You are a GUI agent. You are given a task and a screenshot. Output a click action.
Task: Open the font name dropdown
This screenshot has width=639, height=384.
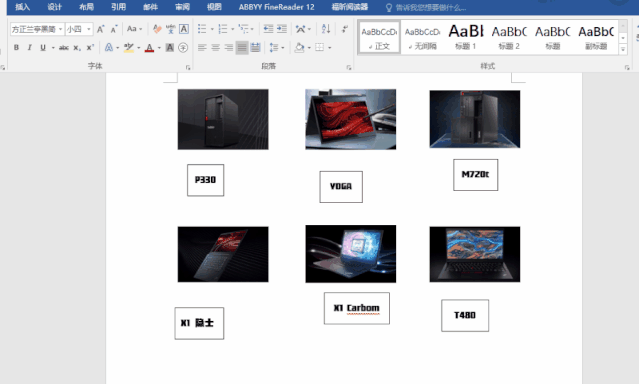(x=61, y=29)
